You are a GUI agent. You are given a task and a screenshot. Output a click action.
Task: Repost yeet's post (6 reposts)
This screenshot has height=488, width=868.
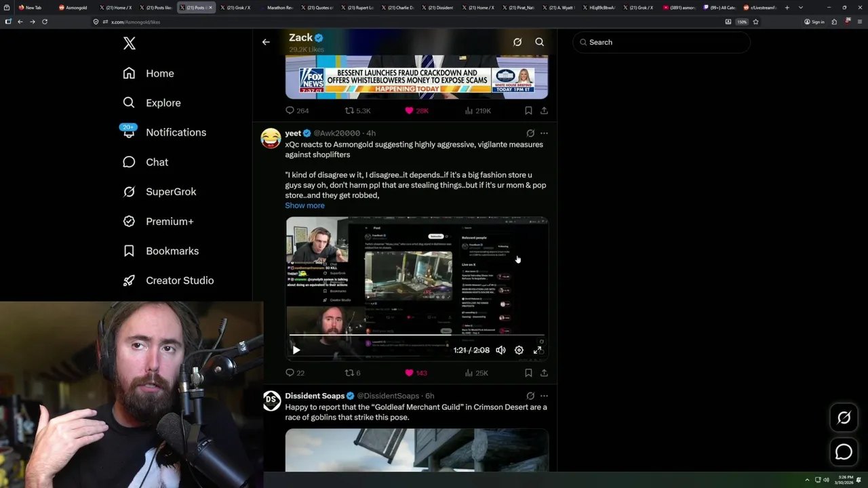pos(353,373)
